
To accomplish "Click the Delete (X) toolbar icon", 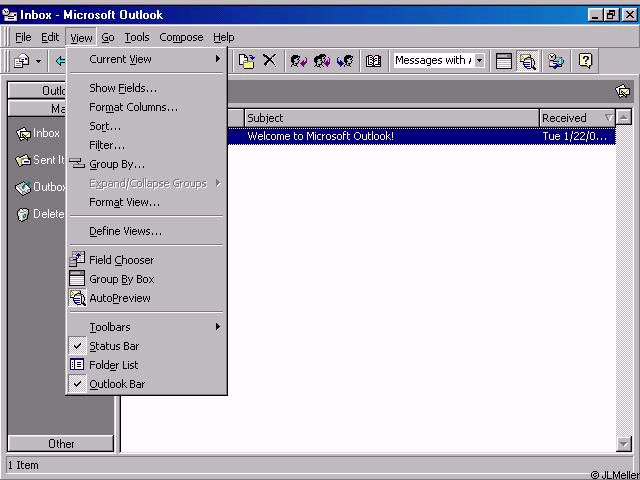I will pos(269,60).
